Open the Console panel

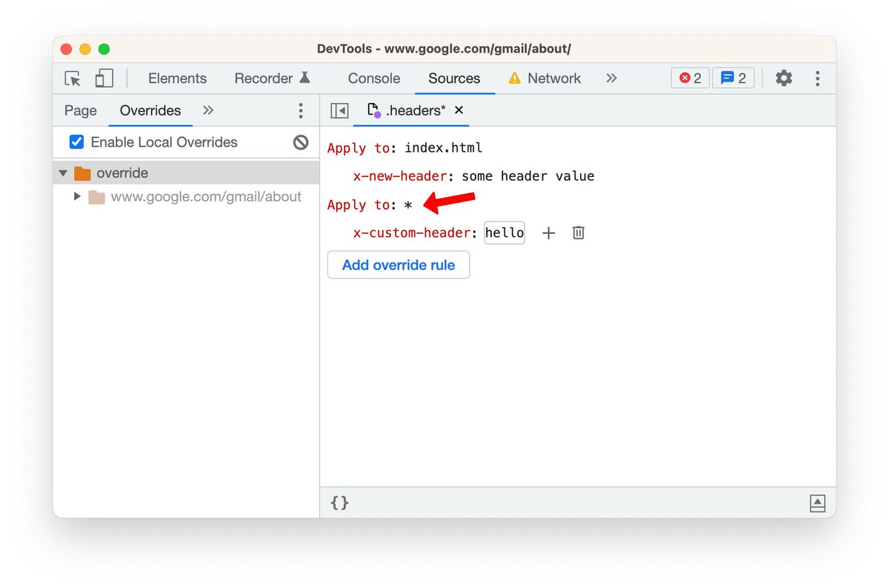[x=373, y=78]
